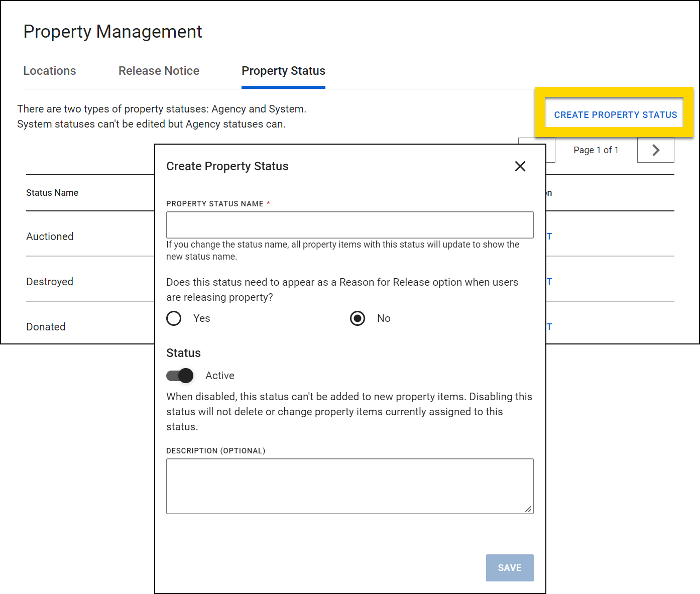This screenshot has height=594, width=700.
Task: Select Yes for Reason for Release option
Action: (x=173, y=318)
